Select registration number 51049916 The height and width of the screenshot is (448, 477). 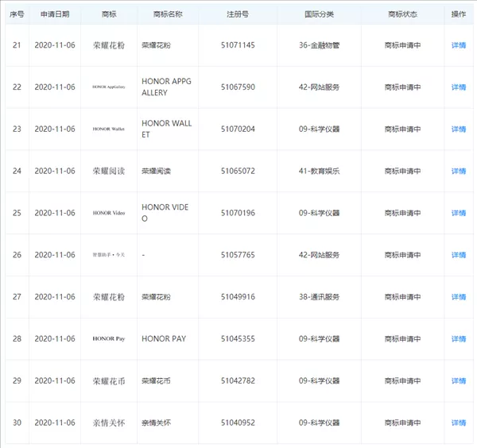point(238,297)
